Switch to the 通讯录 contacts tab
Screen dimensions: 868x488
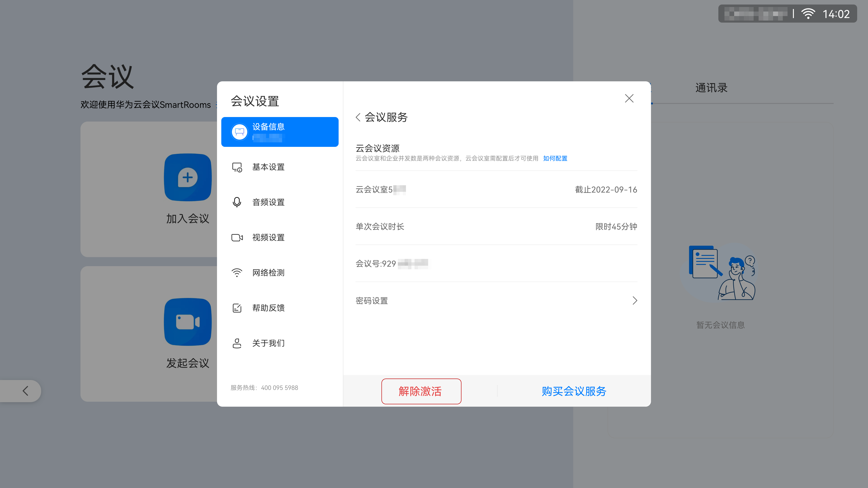(711, 88)
